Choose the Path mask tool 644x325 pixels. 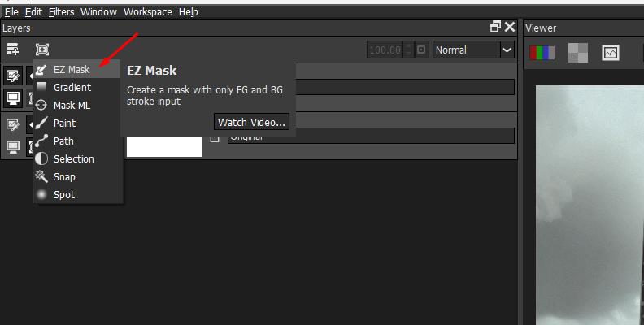click(x=63, y=141)
